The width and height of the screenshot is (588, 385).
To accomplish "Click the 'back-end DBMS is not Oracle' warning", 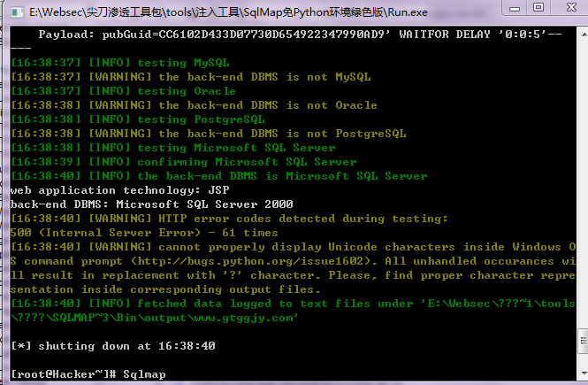I will (194, 105).
